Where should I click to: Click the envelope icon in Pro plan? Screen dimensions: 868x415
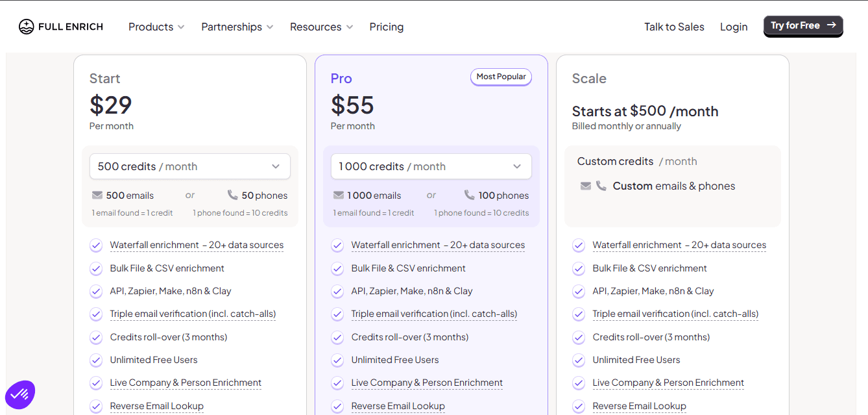pos(339,195)
